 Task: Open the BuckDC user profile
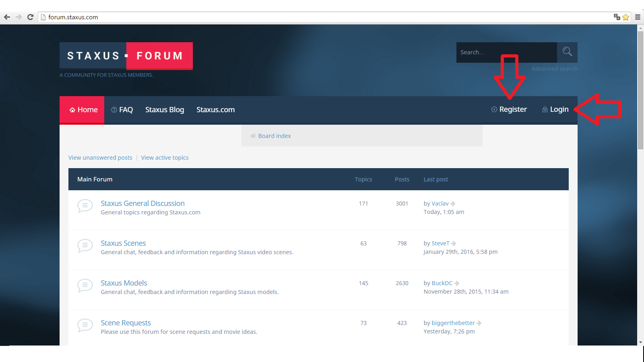click(442, 283)
